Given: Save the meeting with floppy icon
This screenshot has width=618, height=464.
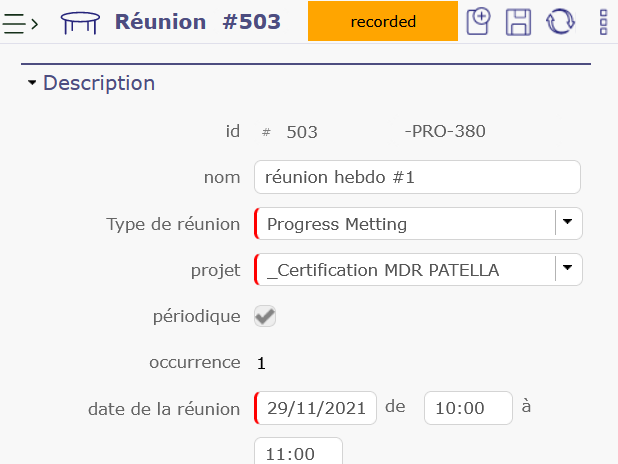Looking at the screenshot, I should (x=519, y=21).
